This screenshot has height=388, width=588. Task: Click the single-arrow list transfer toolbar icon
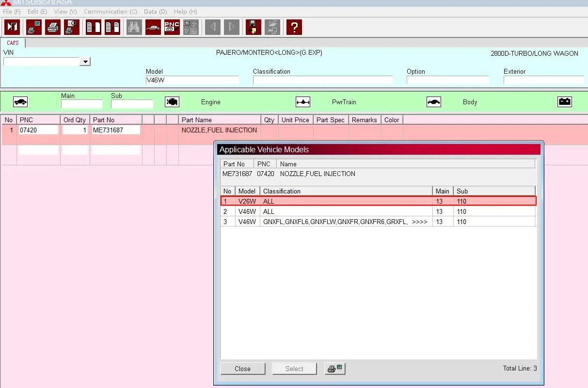(x=94, y=27)
